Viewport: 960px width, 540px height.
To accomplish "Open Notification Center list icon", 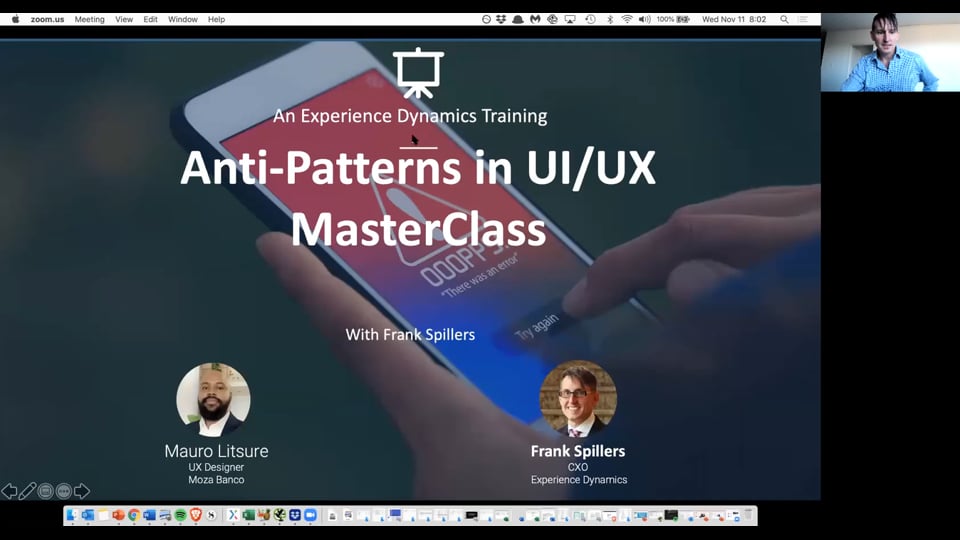I will pos(803,19).
